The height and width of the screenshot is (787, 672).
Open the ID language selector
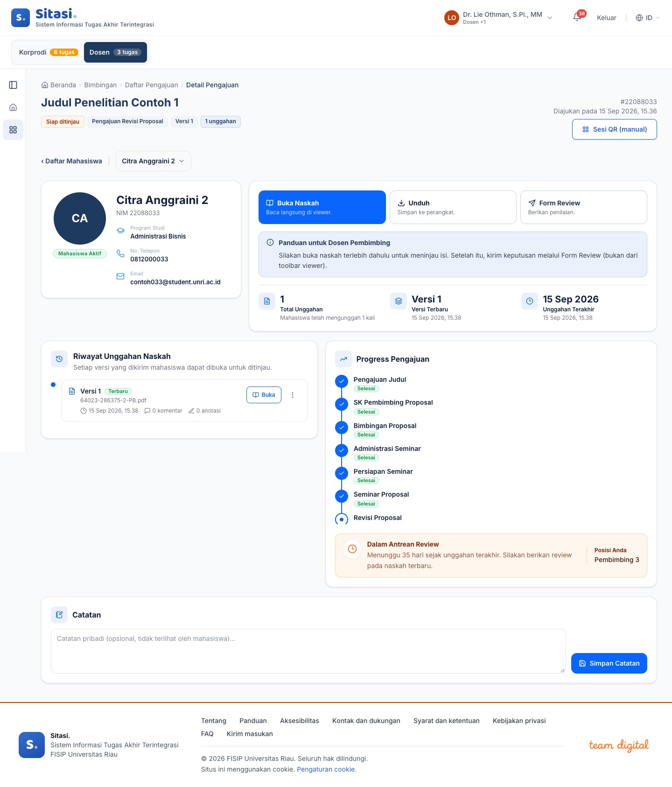[648, 18]
